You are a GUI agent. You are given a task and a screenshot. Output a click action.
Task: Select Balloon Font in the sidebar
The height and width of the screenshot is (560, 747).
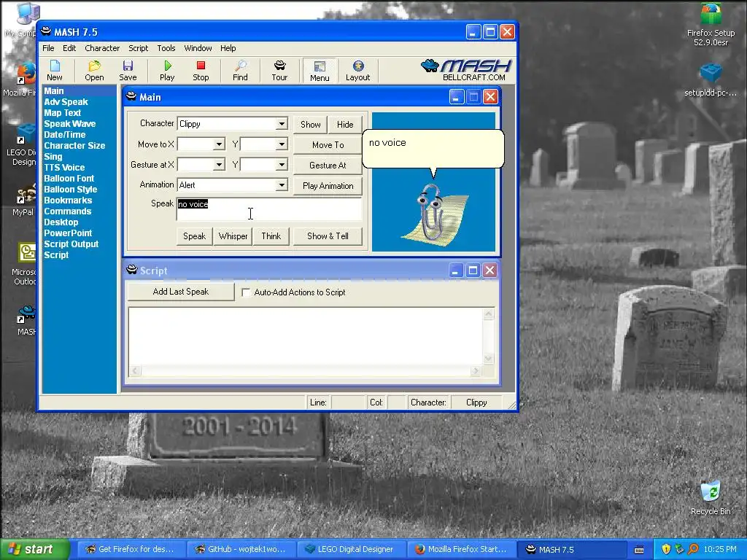click(x=69, y=179)
